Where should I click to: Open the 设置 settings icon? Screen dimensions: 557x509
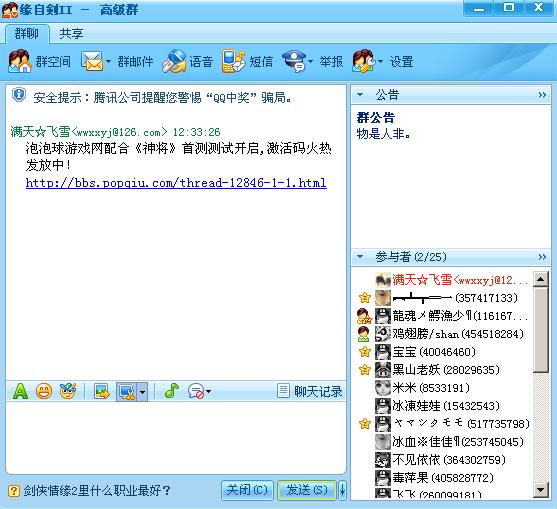(364, 61)
